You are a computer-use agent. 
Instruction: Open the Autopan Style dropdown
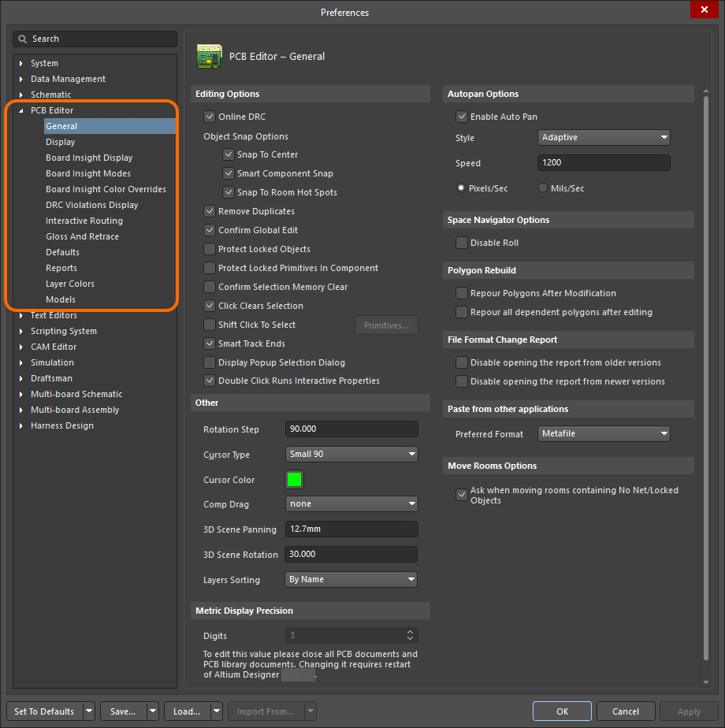point(604,137)
